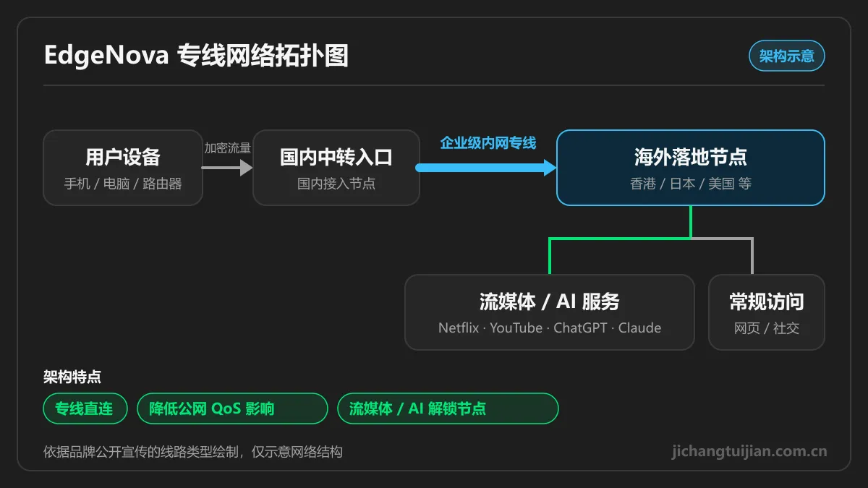Click the 企业级内网专线 label

pyautogui.click(x=488, y=143)
